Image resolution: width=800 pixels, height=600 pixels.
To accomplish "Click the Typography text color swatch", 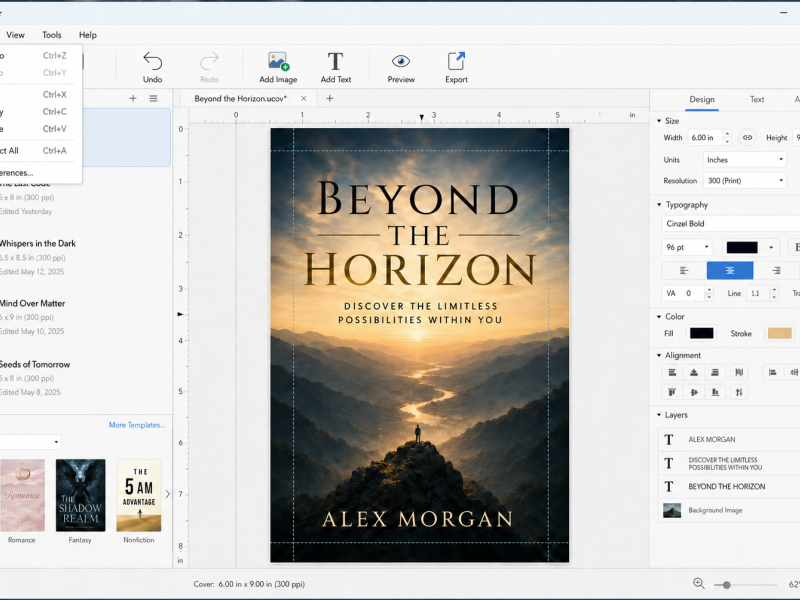I will [742, 247].
